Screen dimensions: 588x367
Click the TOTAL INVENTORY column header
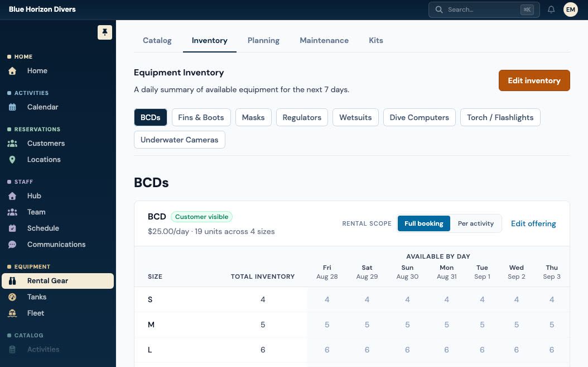263,277
